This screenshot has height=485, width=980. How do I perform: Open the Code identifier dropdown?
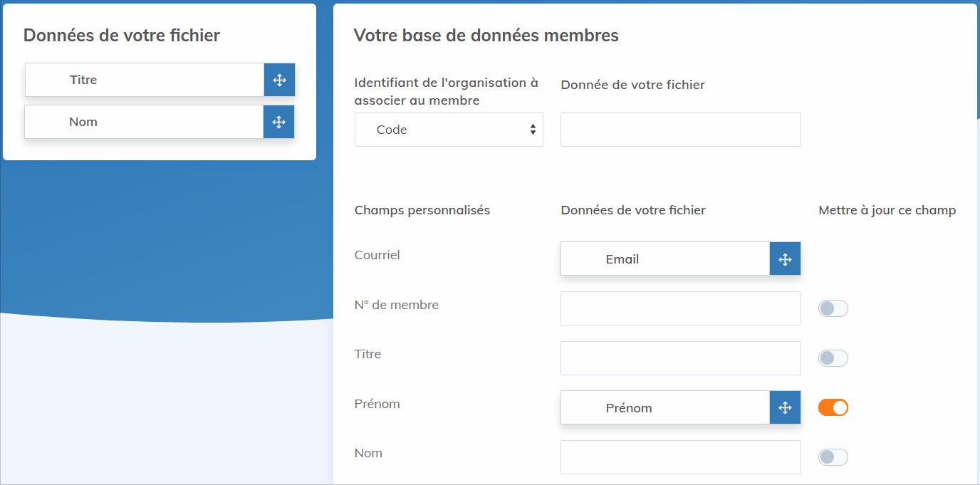coord(449,130)
